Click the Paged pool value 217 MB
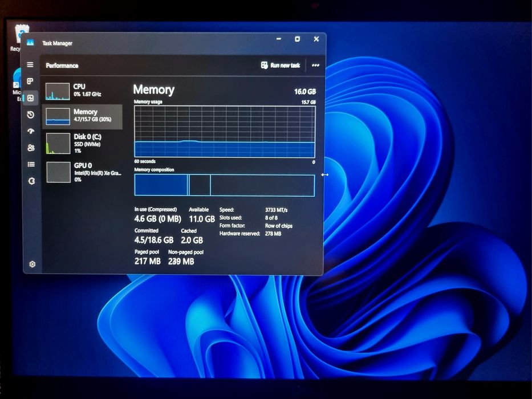Image resolution: width=532 pixels, height=399 pixels. [148, 261]
